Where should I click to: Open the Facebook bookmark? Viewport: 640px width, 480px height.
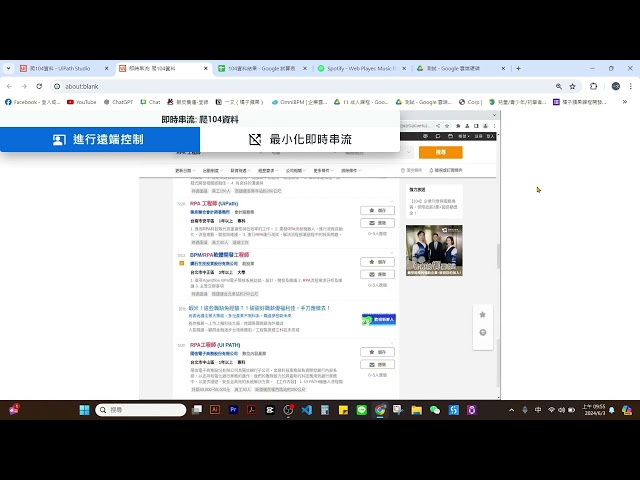click(33, 102)
